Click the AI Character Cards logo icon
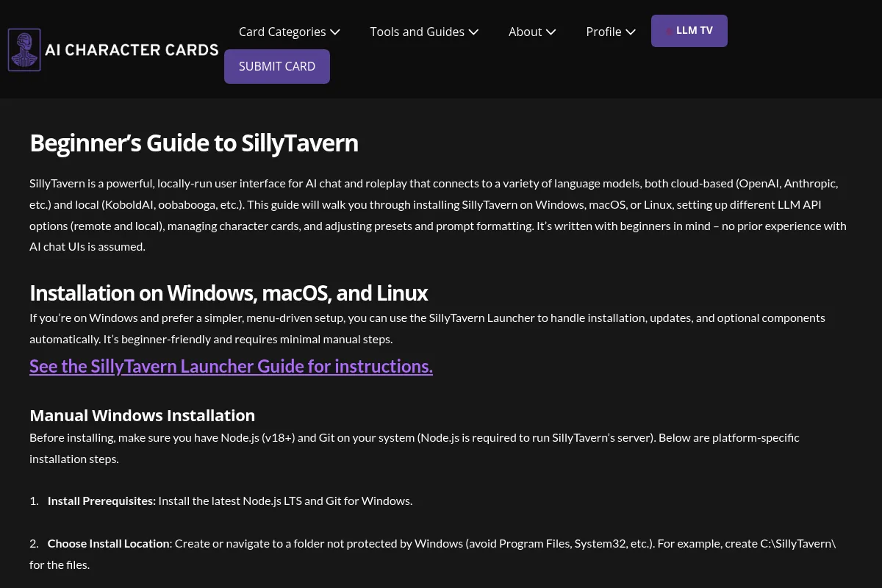 24,50
